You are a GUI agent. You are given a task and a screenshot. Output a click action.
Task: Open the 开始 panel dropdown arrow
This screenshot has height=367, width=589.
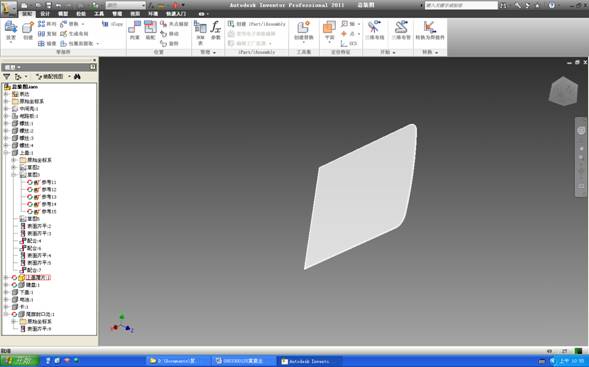coord(394,53)
